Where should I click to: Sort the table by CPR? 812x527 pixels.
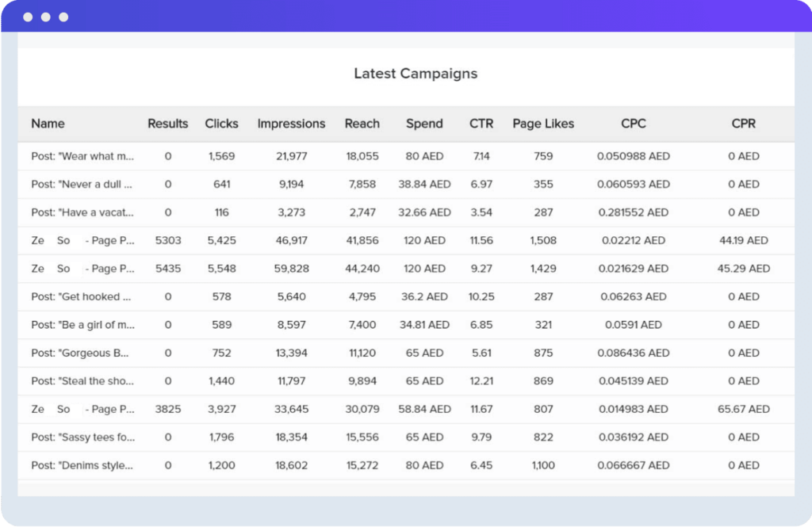point(743,124)
